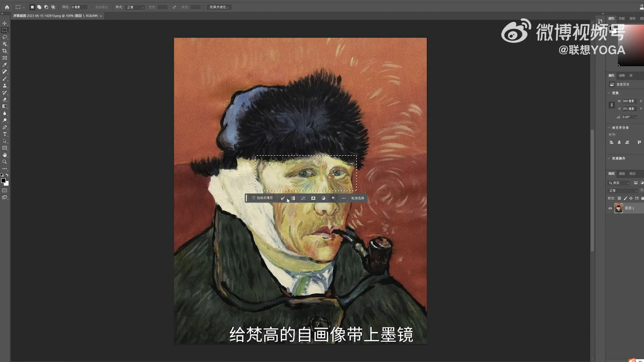
Task: Choose Add to Selection mode
Action: pyautogui.click(x=39, y=7)
